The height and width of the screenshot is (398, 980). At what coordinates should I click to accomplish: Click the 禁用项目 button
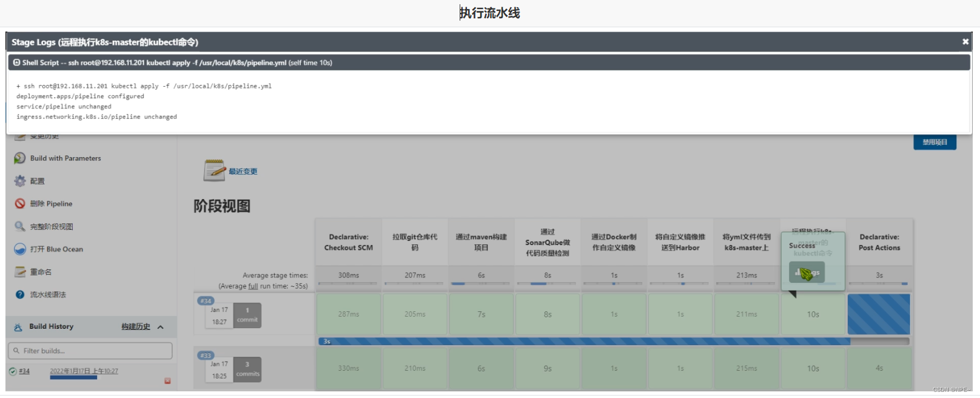pyautogui.click(x=935, y=142)
